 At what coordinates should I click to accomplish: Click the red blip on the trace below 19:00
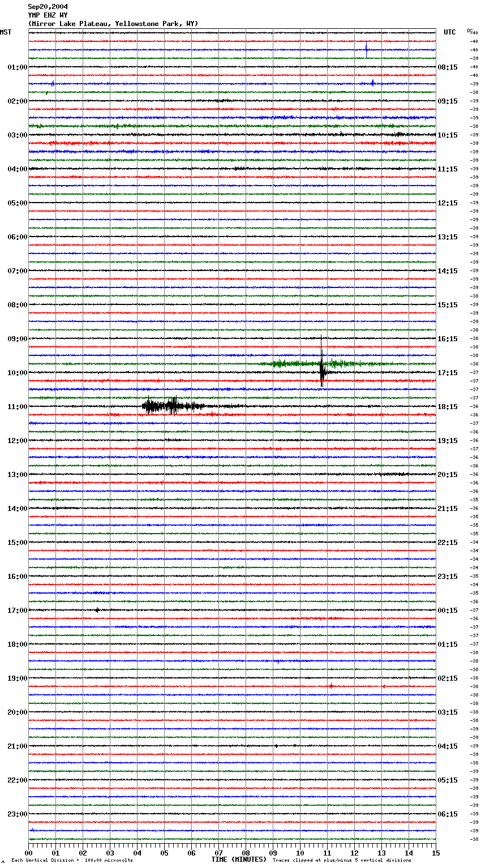[331, 686]
